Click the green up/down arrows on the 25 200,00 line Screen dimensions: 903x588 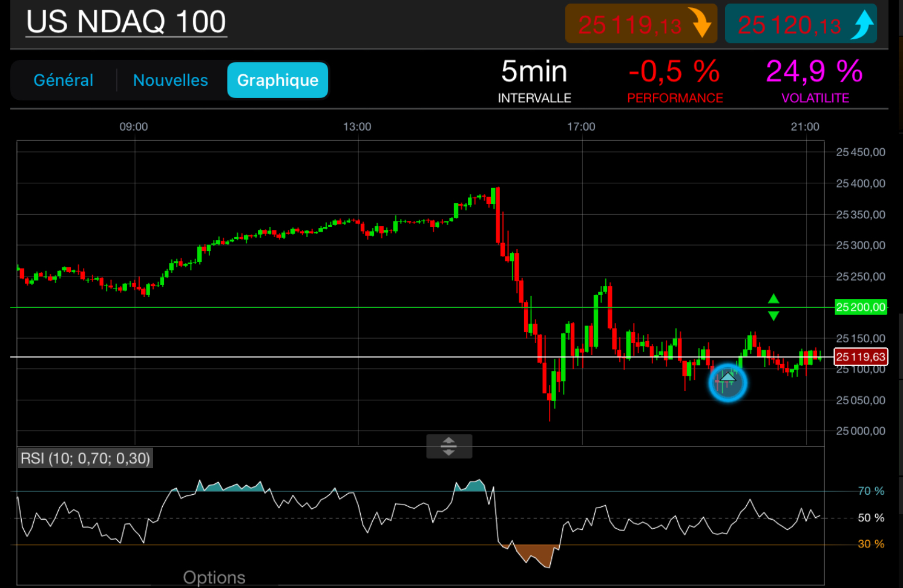(773, 307)
